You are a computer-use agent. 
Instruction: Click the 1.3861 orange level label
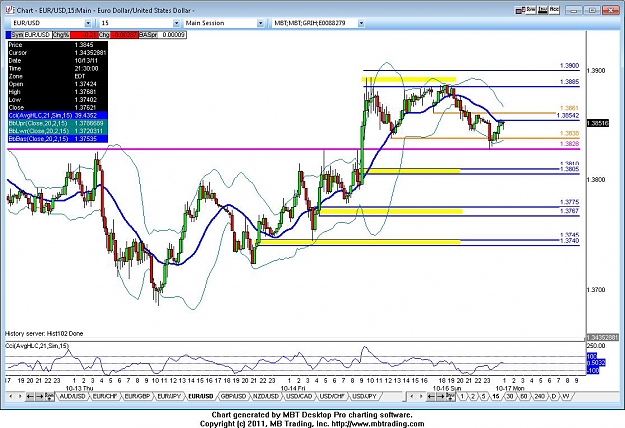(569, 108)
